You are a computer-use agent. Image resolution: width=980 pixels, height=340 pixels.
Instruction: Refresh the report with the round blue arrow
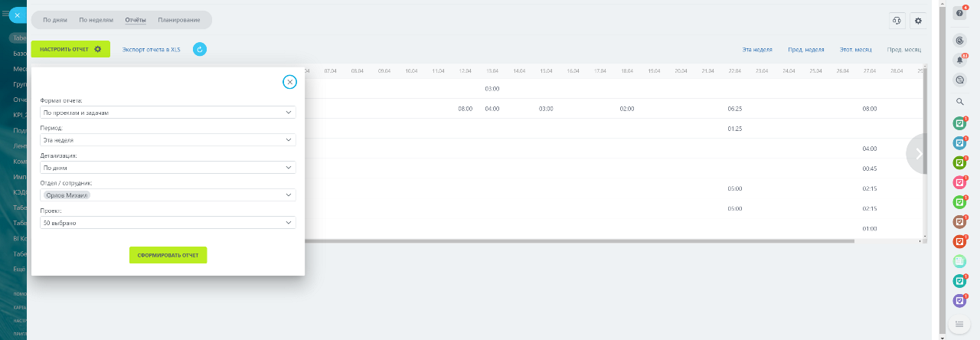click(x=200, y=49)
